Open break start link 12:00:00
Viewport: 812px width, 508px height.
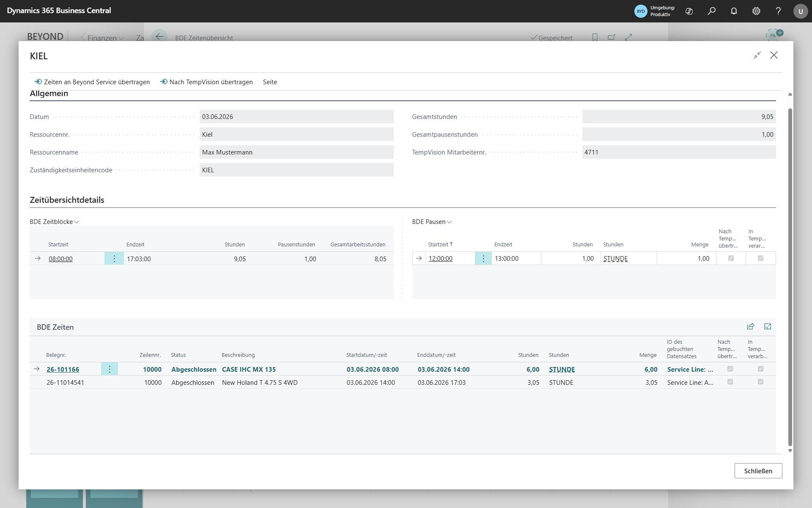tap(440, 258)
